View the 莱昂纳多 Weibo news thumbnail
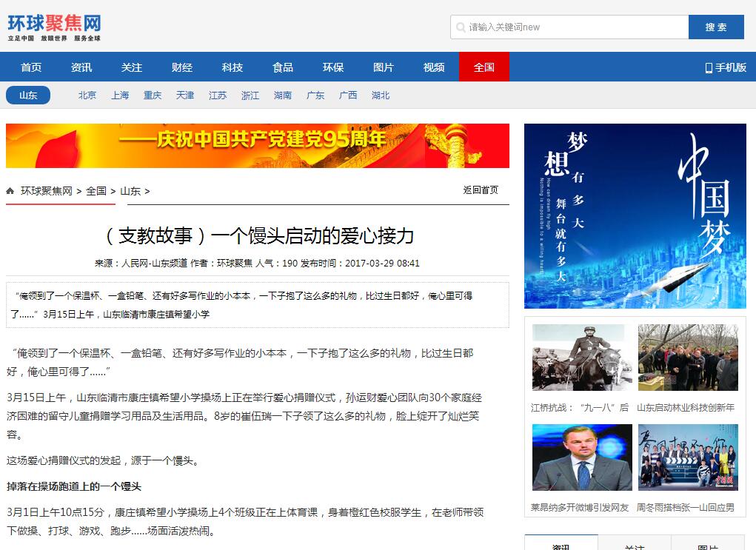 coord(582,457)
